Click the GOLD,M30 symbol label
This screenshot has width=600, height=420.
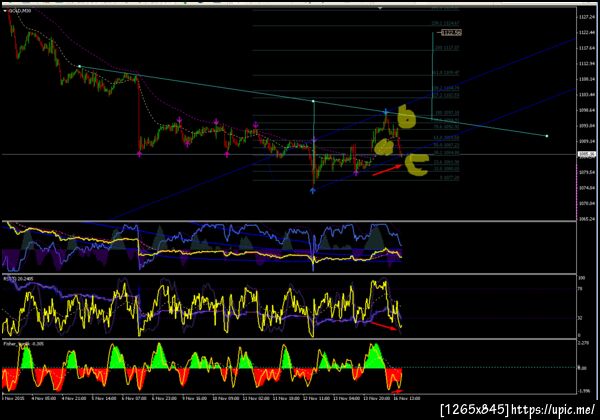coord(20,11)
